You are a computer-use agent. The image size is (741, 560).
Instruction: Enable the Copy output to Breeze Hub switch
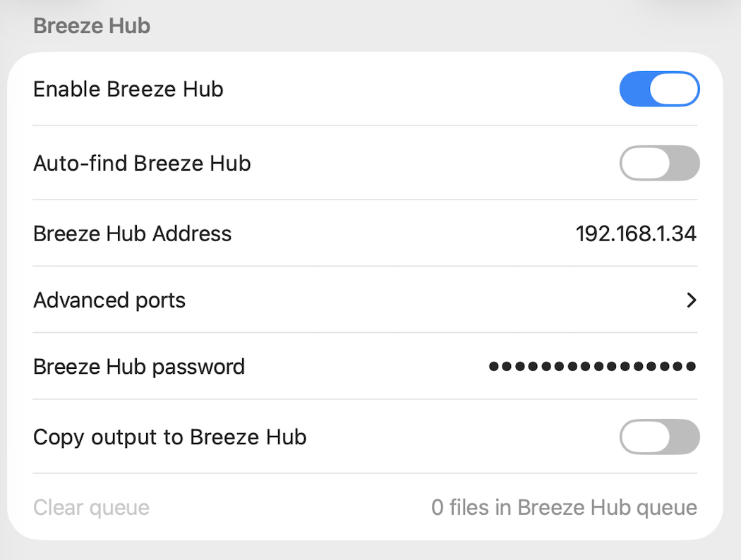(659, 437)
